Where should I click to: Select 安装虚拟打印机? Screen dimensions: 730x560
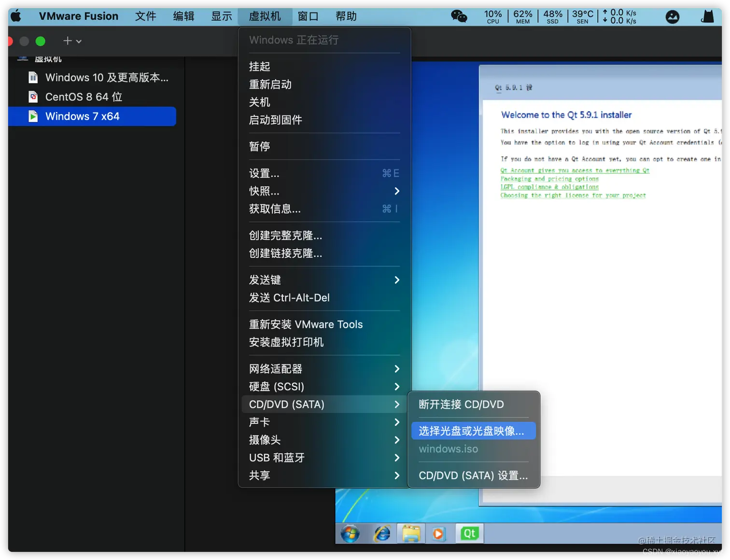(324, 342)
